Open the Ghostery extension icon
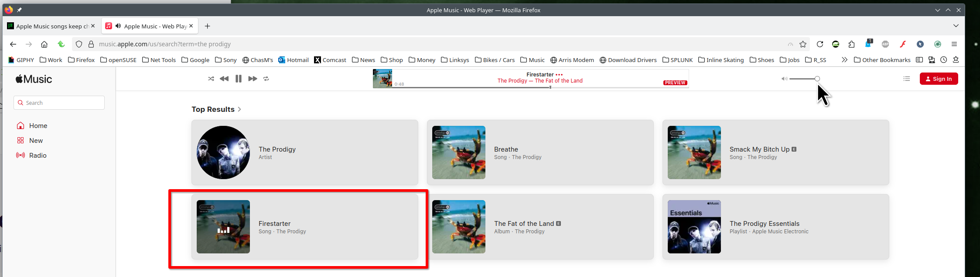 pos(868,44)
